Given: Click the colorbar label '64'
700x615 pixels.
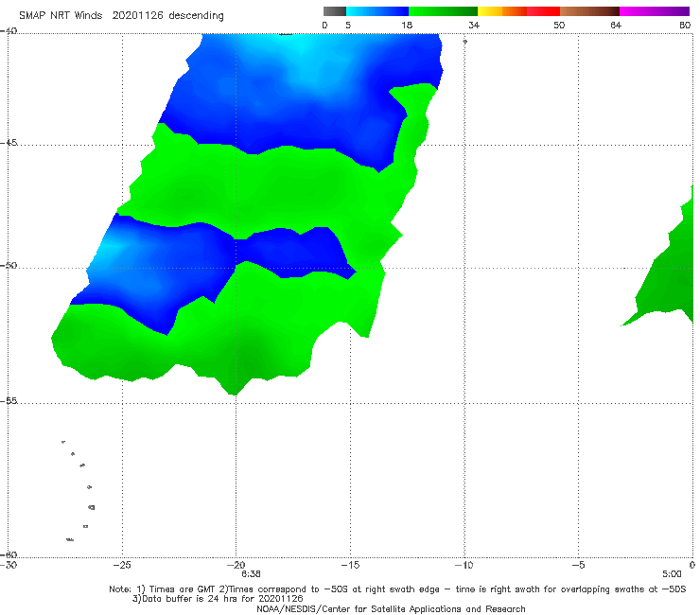Looking at the screenshot, I should pos(616,25).
